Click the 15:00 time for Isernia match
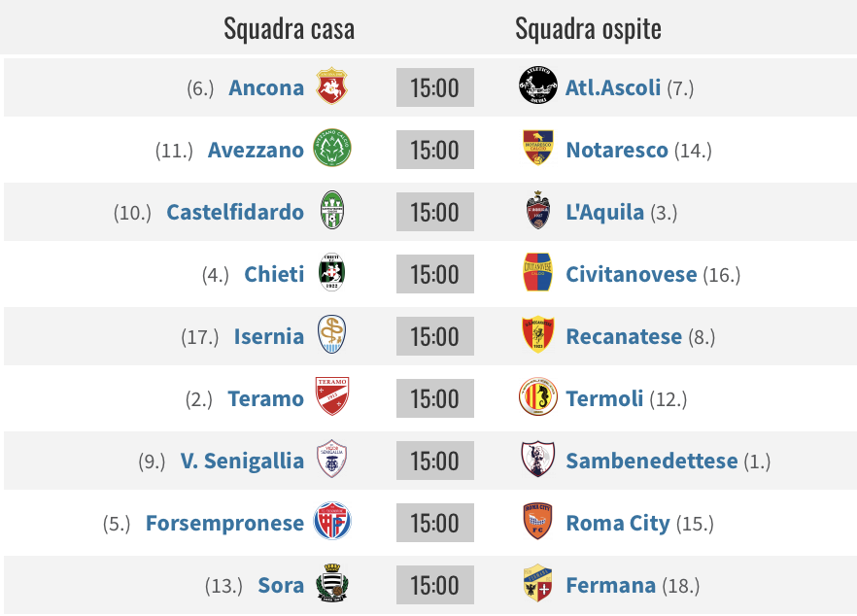Image resolution: width=857 pixels, height=616 pixels. (x=435, y=336)
